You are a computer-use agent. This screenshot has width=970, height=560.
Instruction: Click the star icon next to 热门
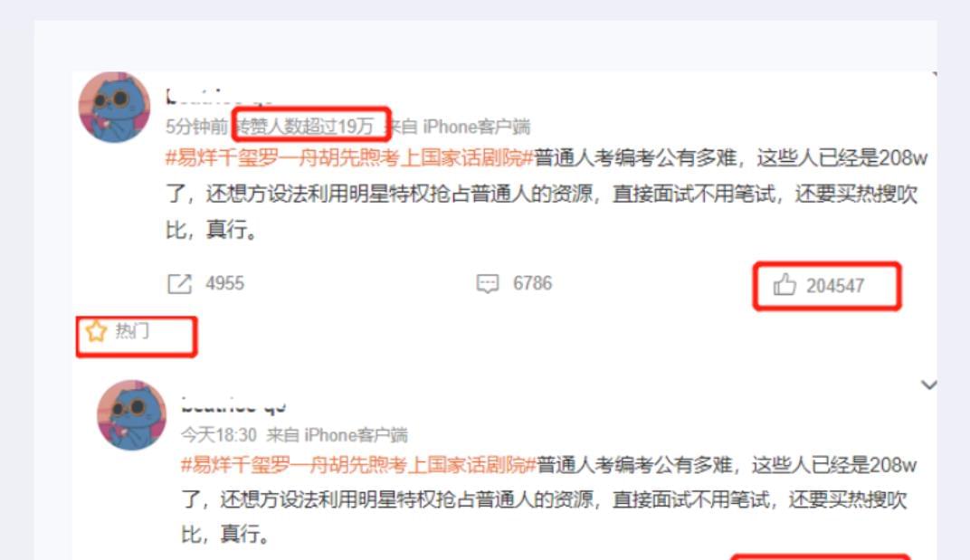coord(96,331)
